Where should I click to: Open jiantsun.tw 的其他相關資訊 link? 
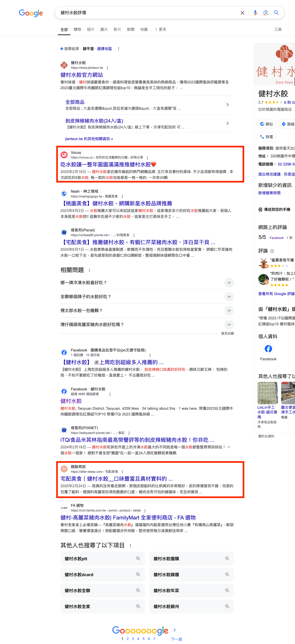click(x=89, y=139)
